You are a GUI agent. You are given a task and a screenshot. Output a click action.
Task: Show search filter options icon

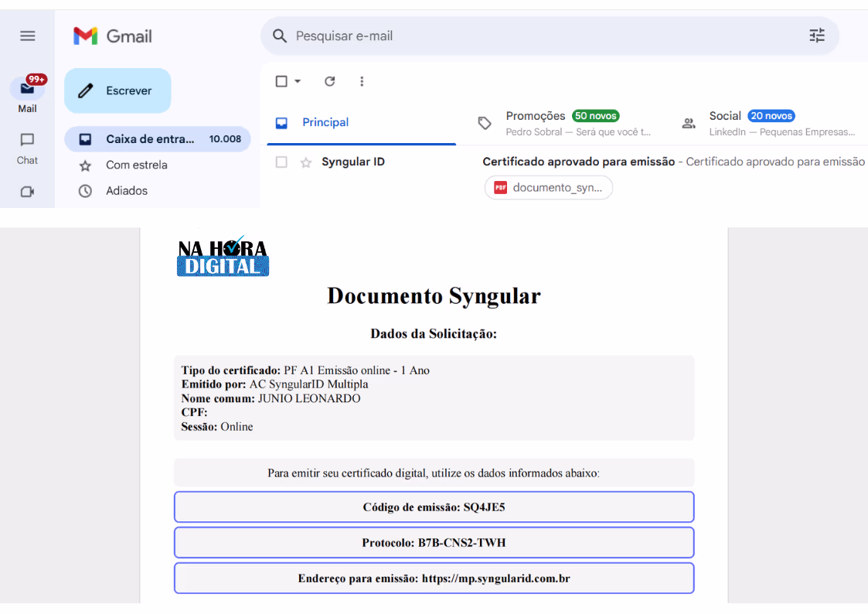(x=817, y=36)
